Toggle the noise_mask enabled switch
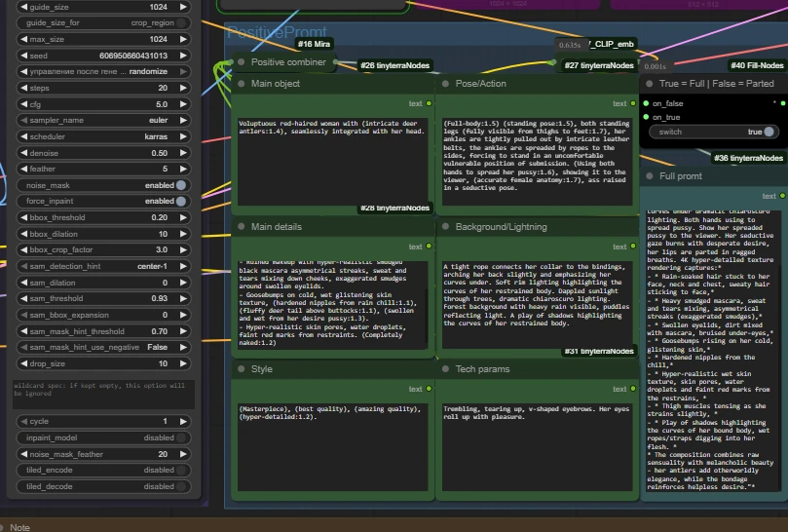 click(181, 185)
